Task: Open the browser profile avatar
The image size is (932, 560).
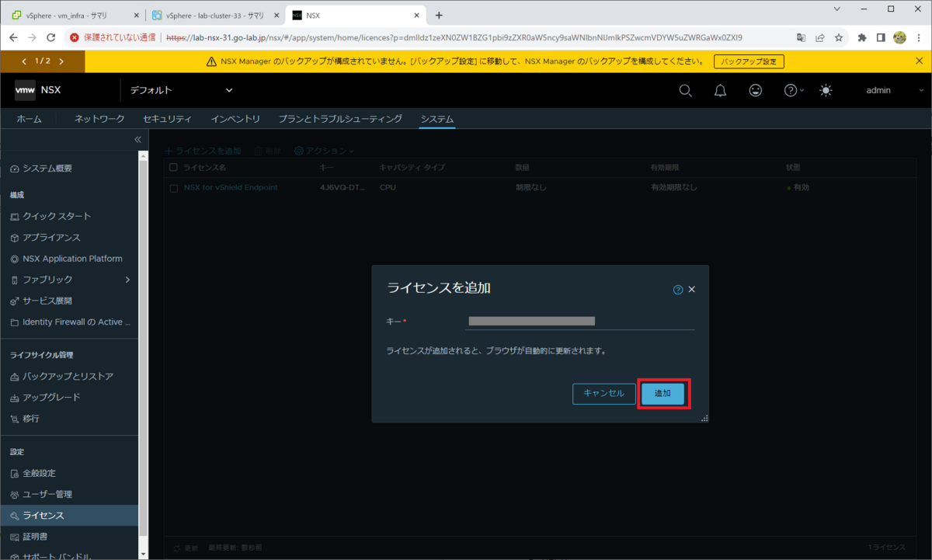Action: click(x=900, y=37)
